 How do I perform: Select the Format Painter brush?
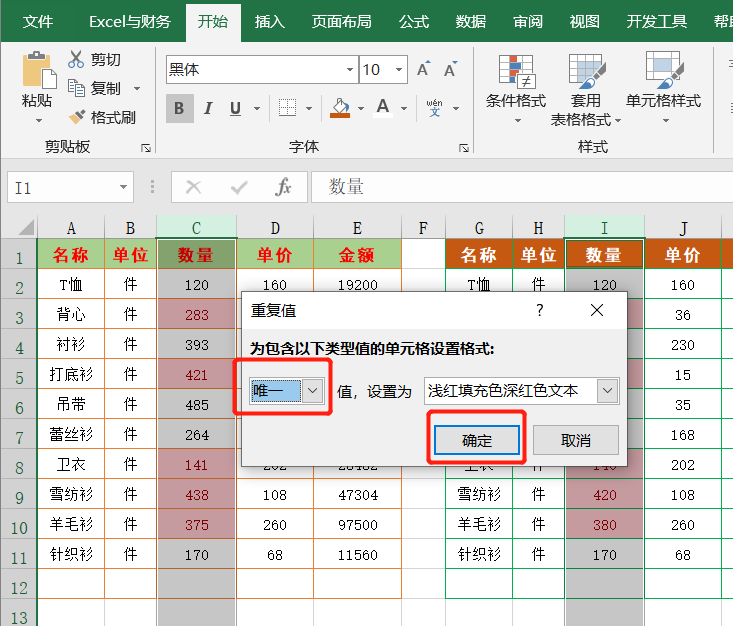point(77,117)
